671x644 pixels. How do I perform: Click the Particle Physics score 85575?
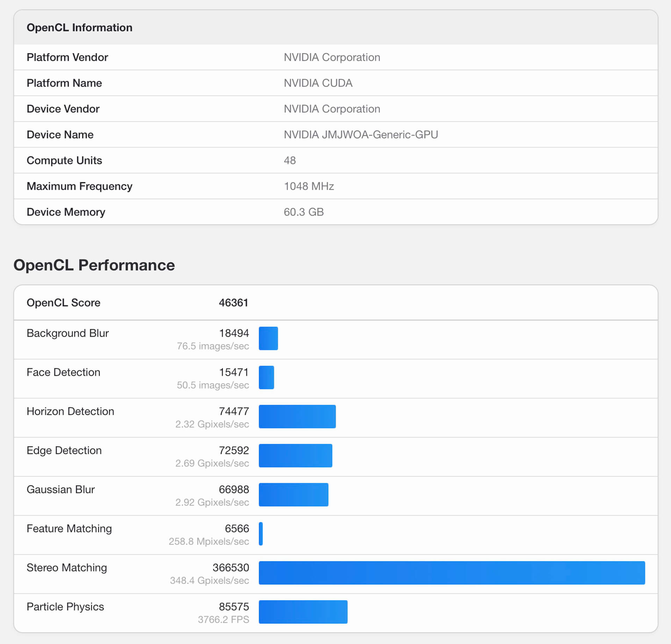234,607
